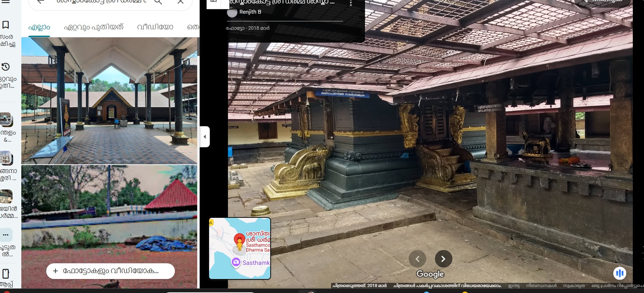Open recent place thumbnail numbered 4 in sidebar
The height and width of the screenshot is (293, 644).
[x=6, y=158]
